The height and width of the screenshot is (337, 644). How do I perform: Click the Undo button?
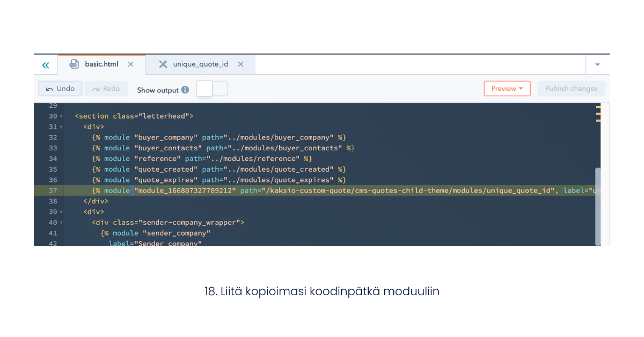[60, 89]
